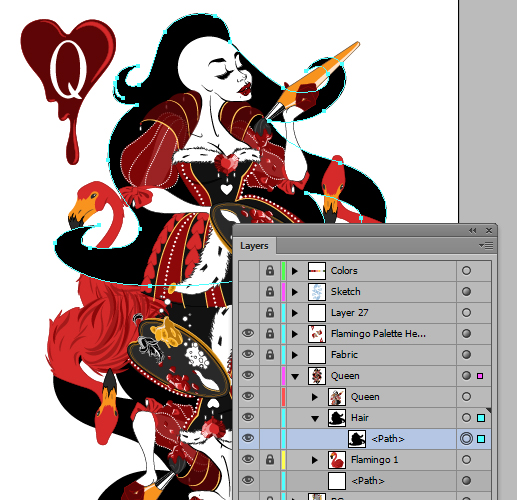The height and width of the screenshot is (500, 517).
Task: Hide the nested Queen sublayer
Action: click(248, 396)
